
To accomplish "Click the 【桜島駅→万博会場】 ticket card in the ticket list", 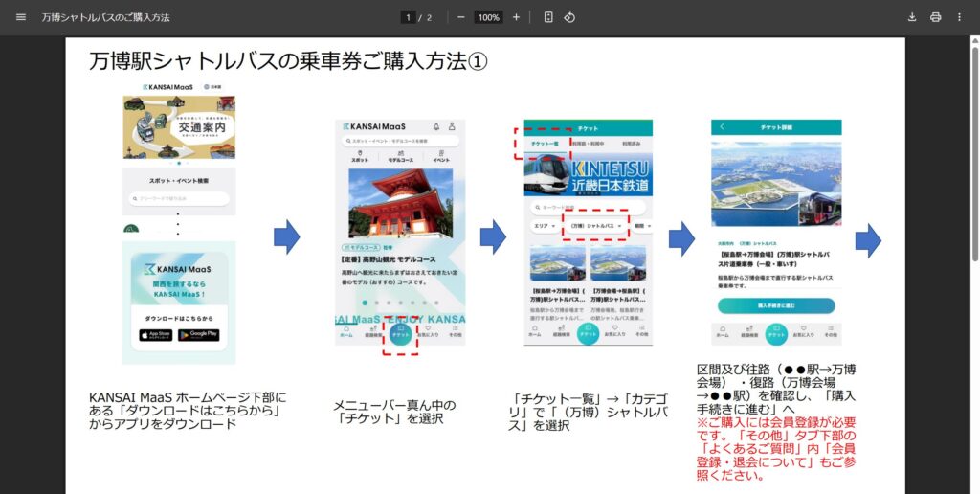I will [558, 283].
